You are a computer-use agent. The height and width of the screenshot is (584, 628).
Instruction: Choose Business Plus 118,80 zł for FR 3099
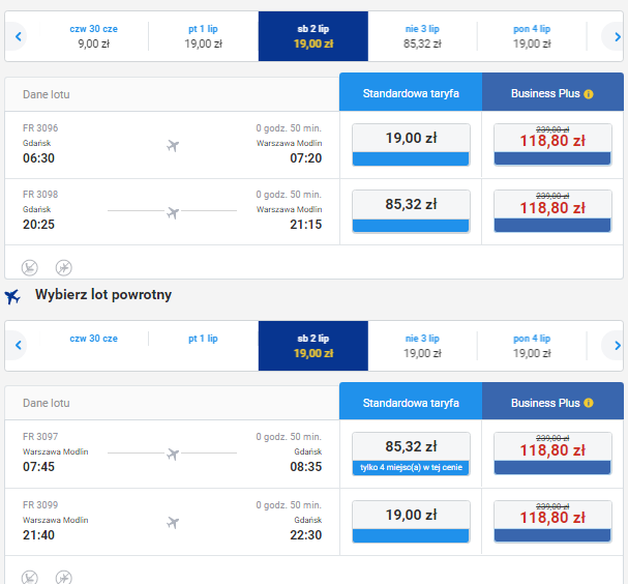(x=552, y=521)
